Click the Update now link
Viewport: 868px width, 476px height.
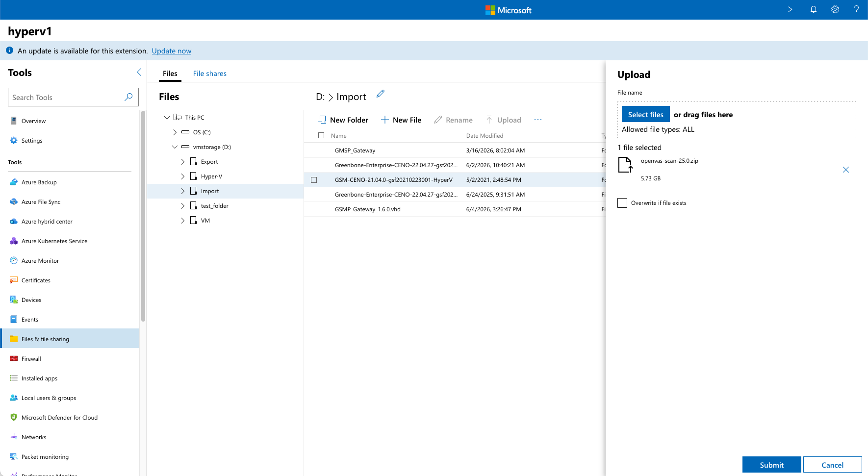(x=172, y=51)
